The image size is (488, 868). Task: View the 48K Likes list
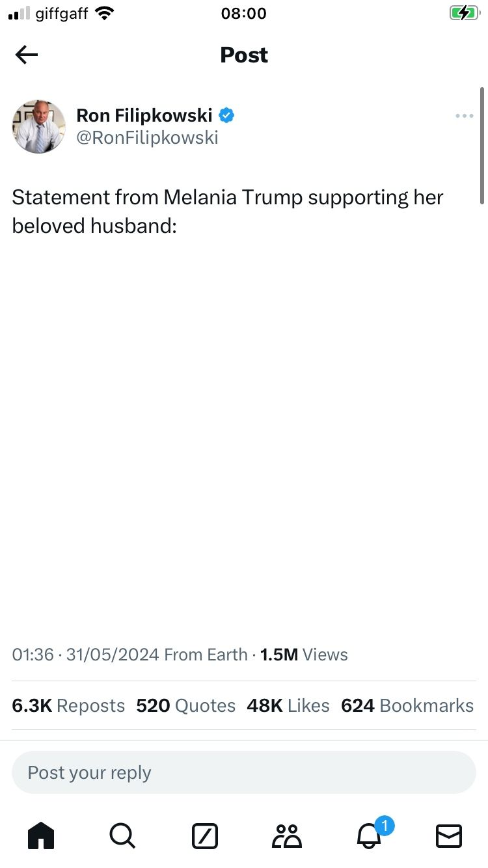coord(288,705)
